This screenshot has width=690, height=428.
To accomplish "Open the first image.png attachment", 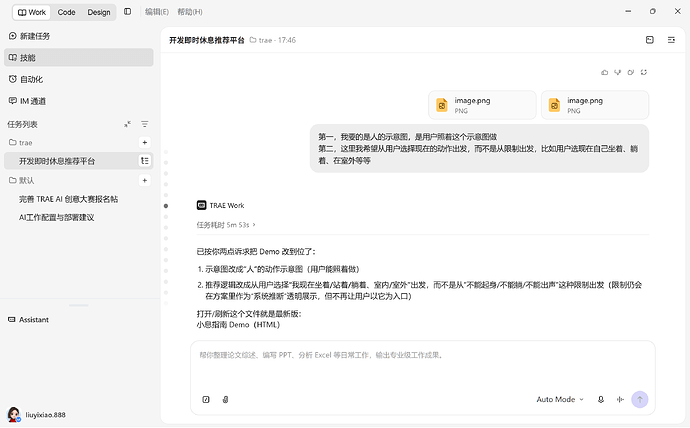I will point(482,105).
